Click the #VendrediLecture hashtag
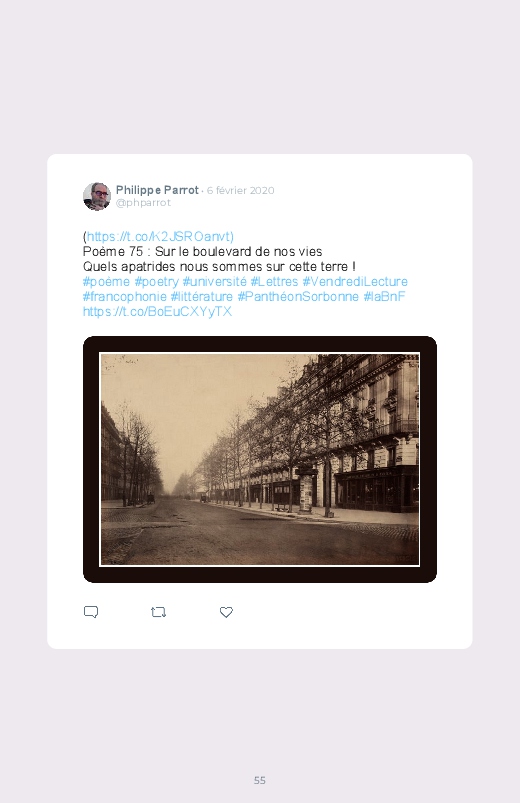The width and height of the screenshot is (520, 803). pyautogui.click(x=355, y=282)
